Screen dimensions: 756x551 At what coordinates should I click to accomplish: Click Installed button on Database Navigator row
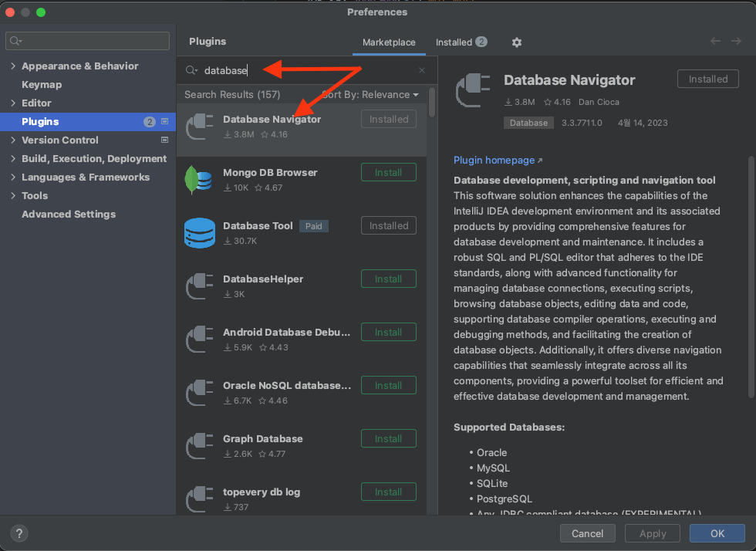pyautogui.click(x=389, y=119)
